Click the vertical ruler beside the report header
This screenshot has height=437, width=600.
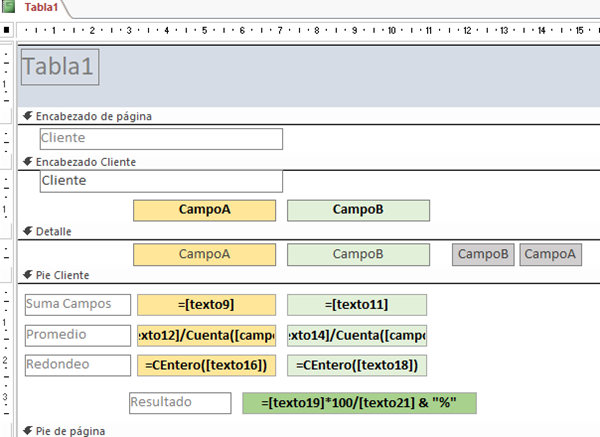pos(6,76)
